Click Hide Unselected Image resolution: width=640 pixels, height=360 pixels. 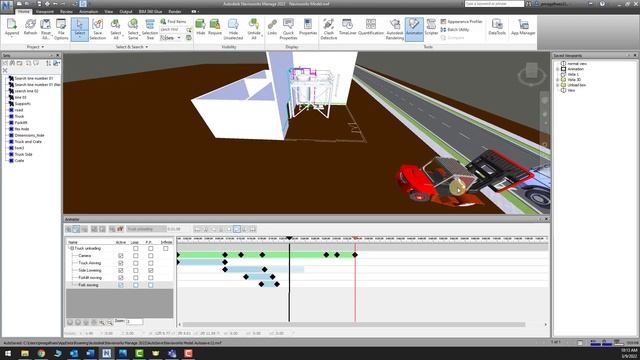233,29
